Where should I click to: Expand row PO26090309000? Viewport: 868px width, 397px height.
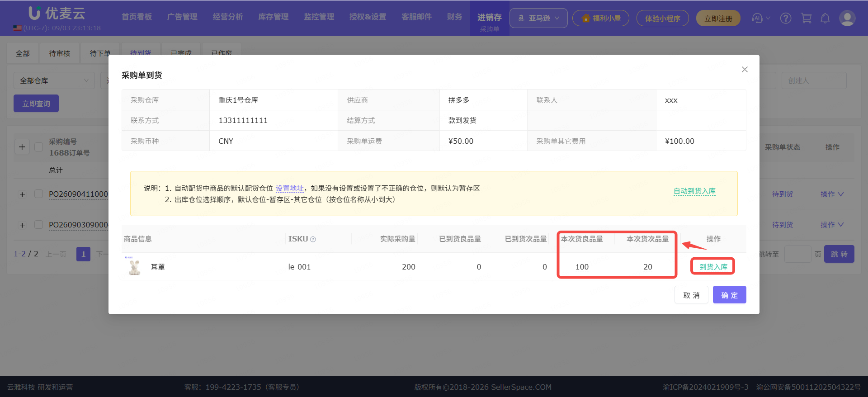(x=22, y=225)
